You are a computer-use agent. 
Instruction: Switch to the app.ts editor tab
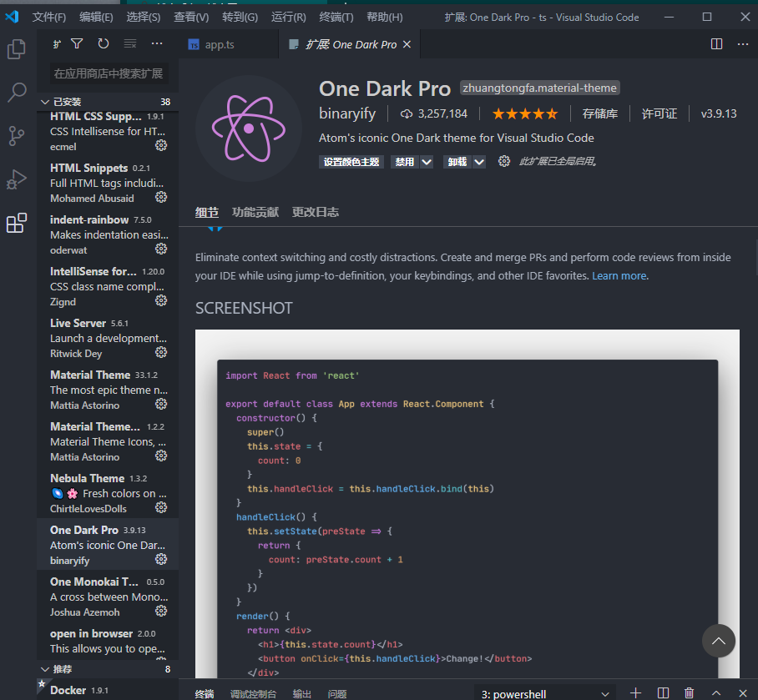pos(229,44)
